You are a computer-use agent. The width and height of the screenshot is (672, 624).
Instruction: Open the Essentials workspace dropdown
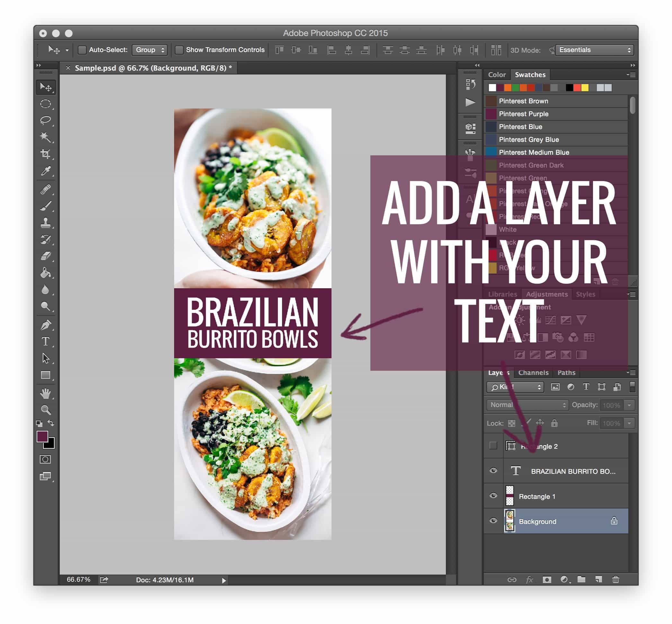pyautogui.click(x=594, y=50)
